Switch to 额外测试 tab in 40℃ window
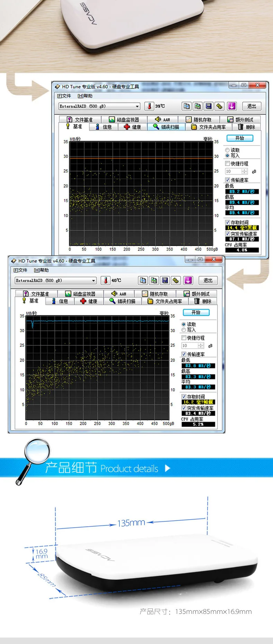Screen dimensions: 273x644 196,294
